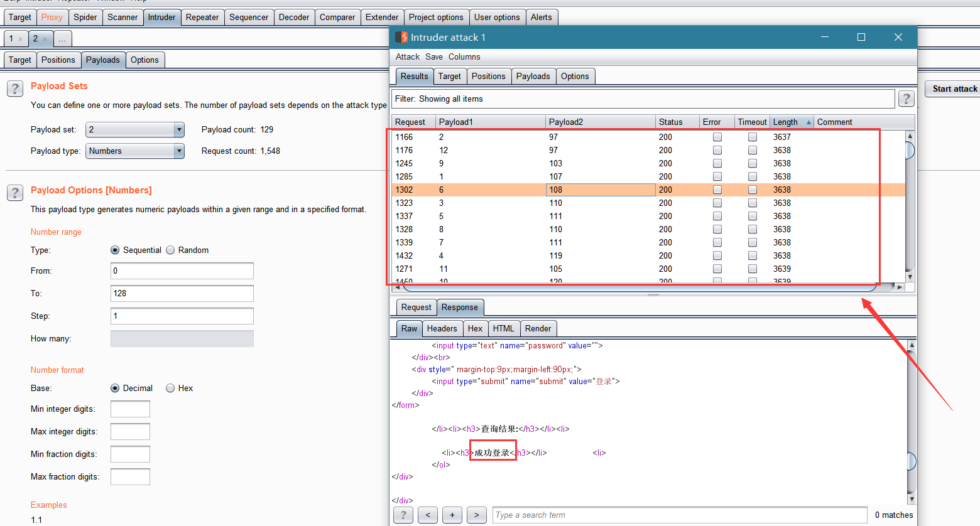980x526 pixels.
Task: Select the Random number type radio
Action: [170, 250]
